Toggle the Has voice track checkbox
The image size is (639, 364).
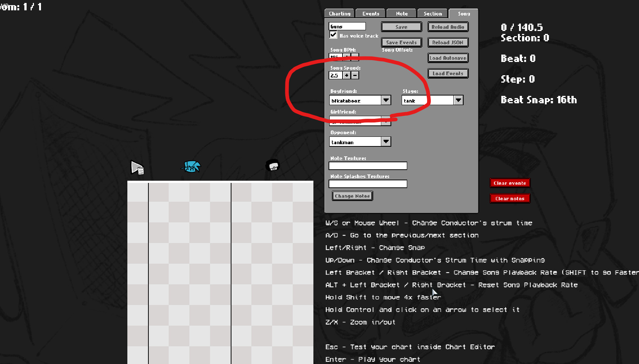click(x=333, y=35)
